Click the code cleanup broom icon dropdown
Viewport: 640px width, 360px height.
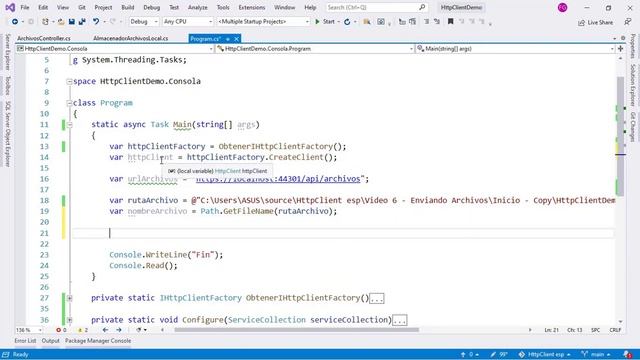[141, 330]
